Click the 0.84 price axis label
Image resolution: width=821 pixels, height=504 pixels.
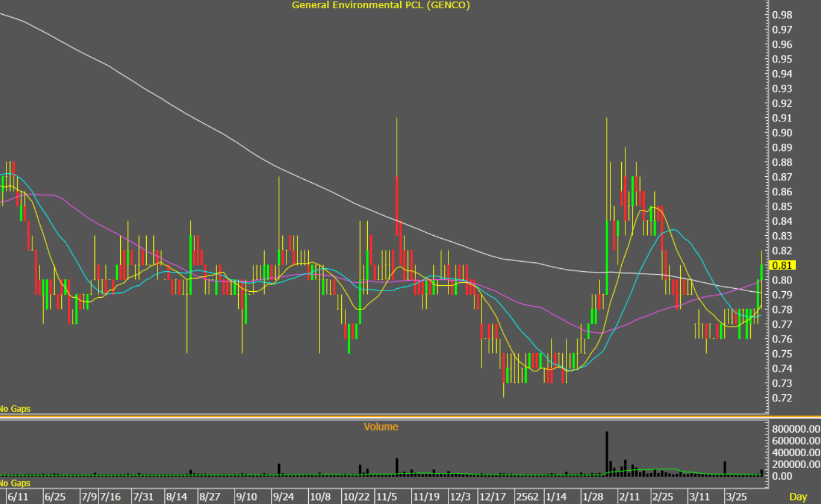(782, 221)
